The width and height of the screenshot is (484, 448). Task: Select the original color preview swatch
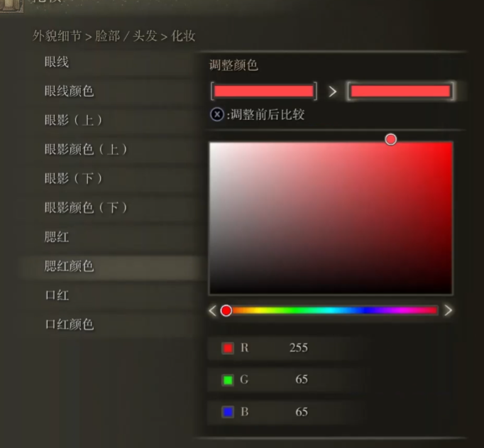(x=264, y=91)
